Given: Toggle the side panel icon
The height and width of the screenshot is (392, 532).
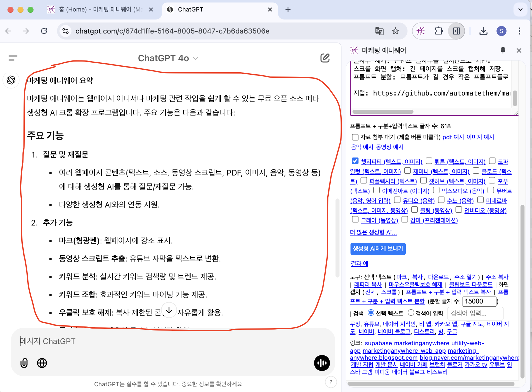Looking at the screenshot, I should click(x=456, y=31).
